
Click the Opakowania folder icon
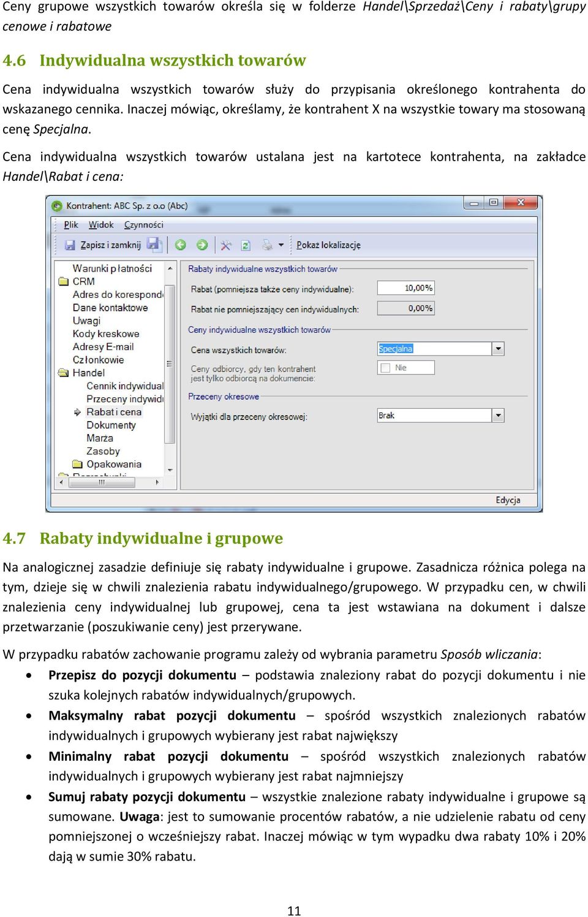(77, 464)
